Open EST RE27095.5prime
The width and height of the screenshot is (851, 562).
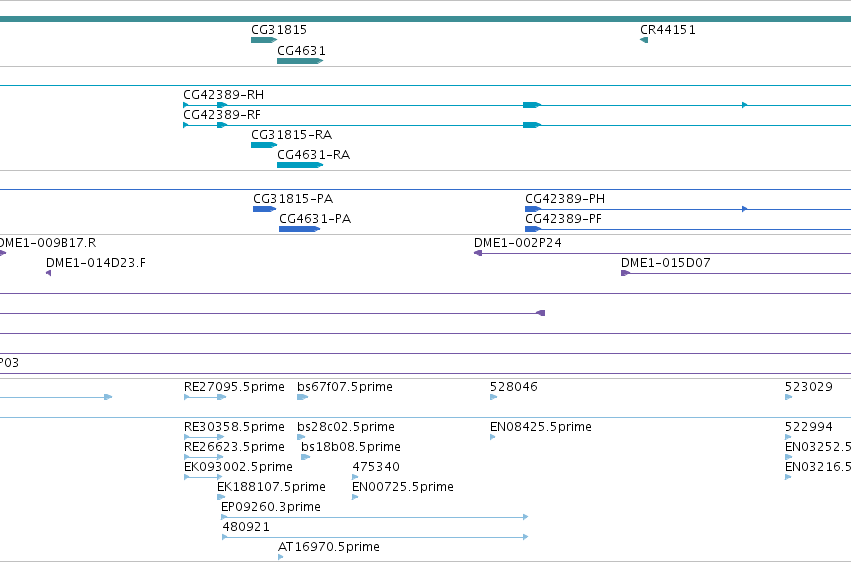[234, 387]
